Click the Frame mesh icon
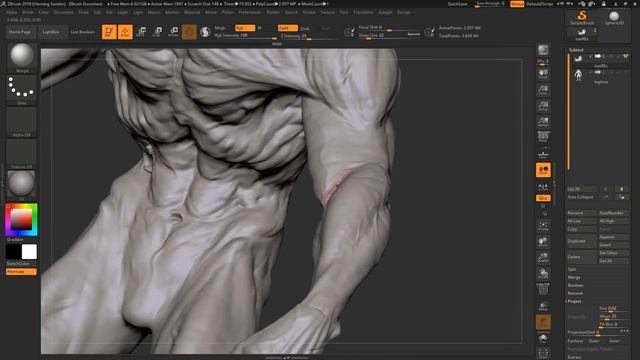The width and height of the screenshot is (640, 360). pyautogui.click(x=543, y=226)
